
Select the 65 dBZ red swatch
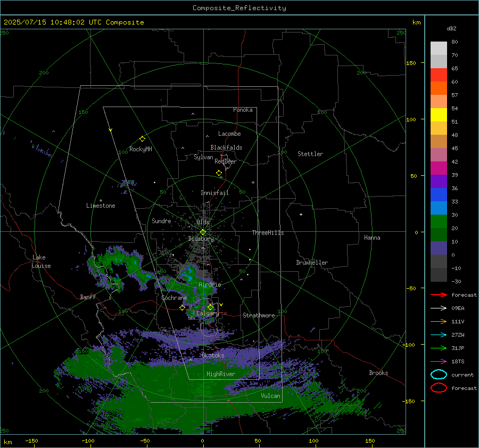pyautogui.click(x=439, y=75)
